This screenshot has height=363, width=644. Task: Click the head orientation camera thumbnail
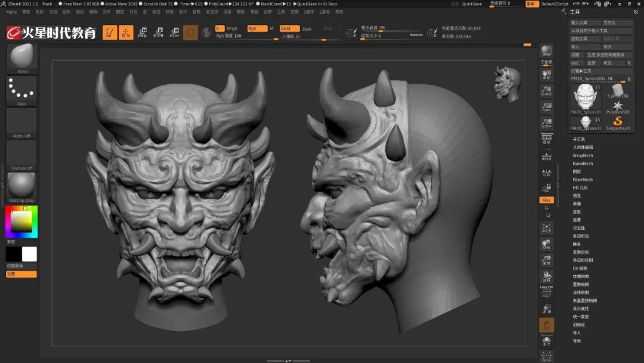[507, 84]
